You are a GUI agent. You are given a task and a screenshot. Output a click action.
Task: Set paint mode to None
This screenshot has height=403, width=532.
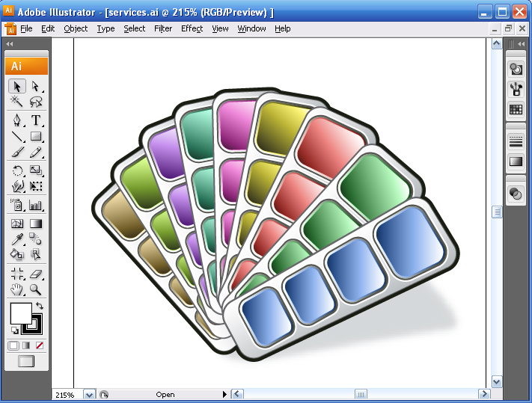coord(40,345)
